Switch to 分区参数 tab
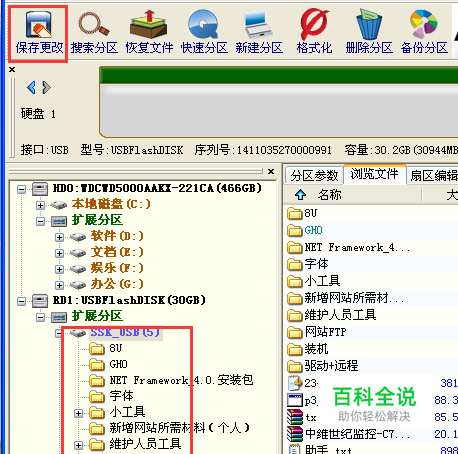 click(x=314, y=175)
